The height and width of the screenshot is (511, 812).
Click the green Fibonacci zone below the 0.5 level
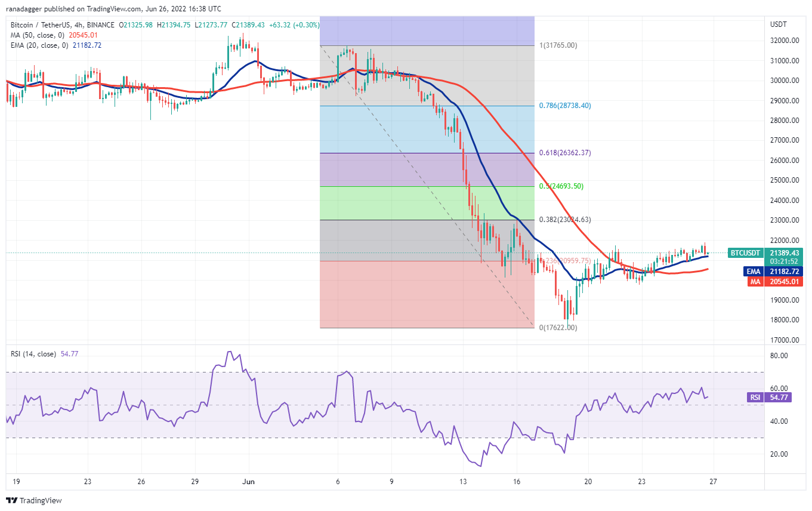click(427, 204)
